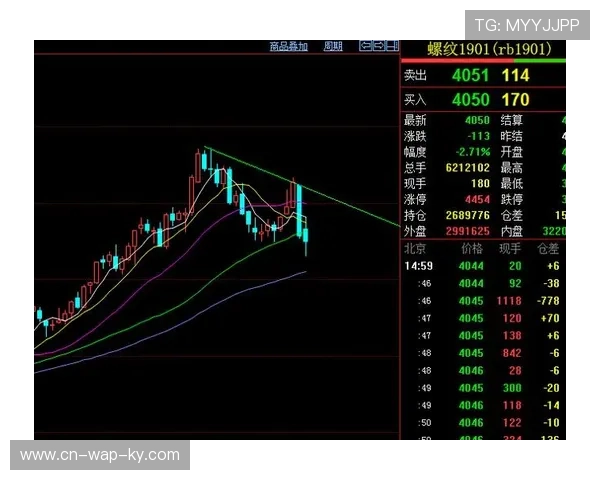The height and width of the screenshot is (480, 600).
Task: Select the 涨停 value 4454
Action: click(x=477, y=199)
